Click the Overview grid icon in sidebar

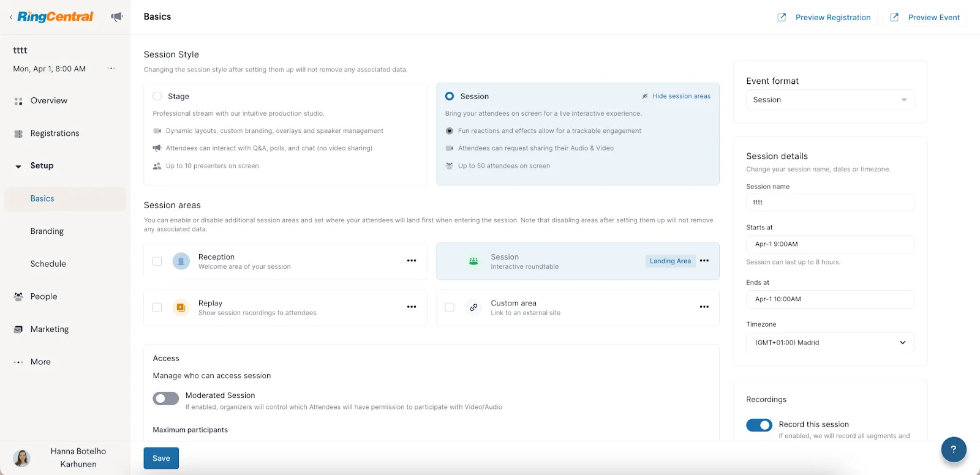tap(18, 101)
